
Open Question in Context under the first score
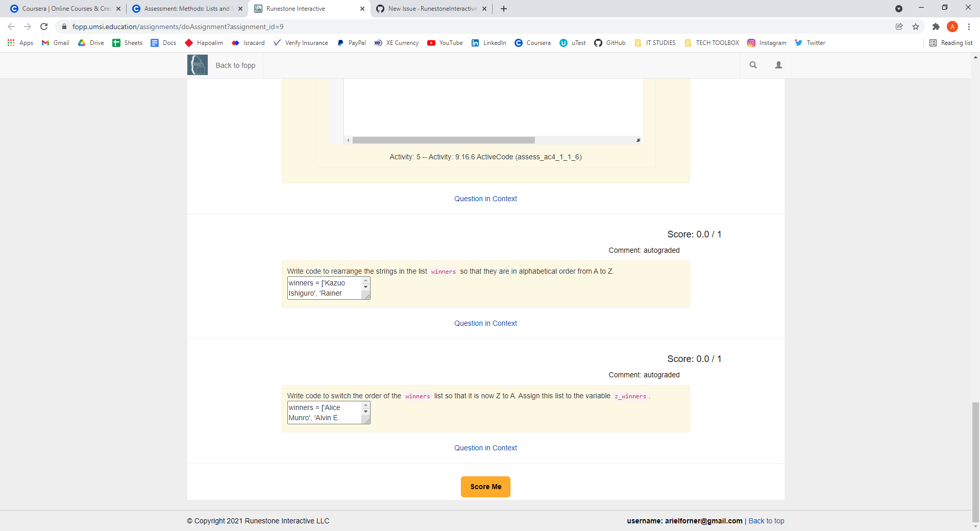(x=485, y=323)
